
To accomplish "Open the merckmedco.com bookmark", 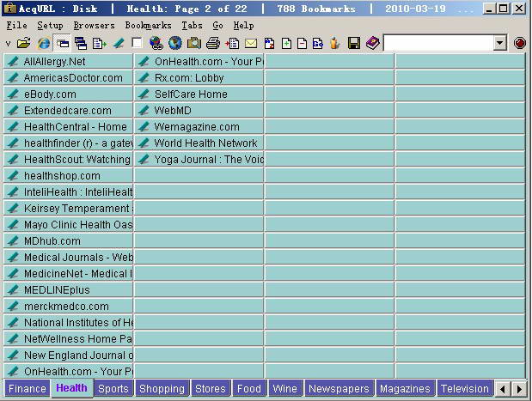I will coord(68,306).
